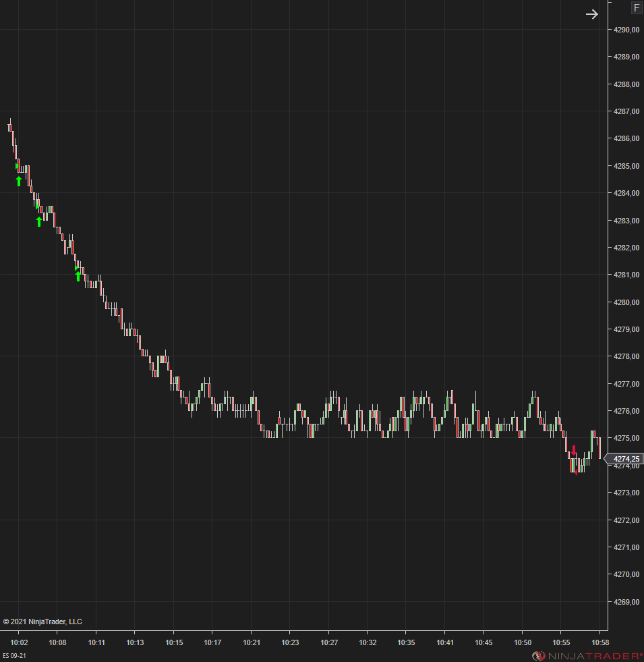The width and height of the screenshot is (644, 662).
Task: Click the 10:27 time axis label
Action: click(329, 642)
